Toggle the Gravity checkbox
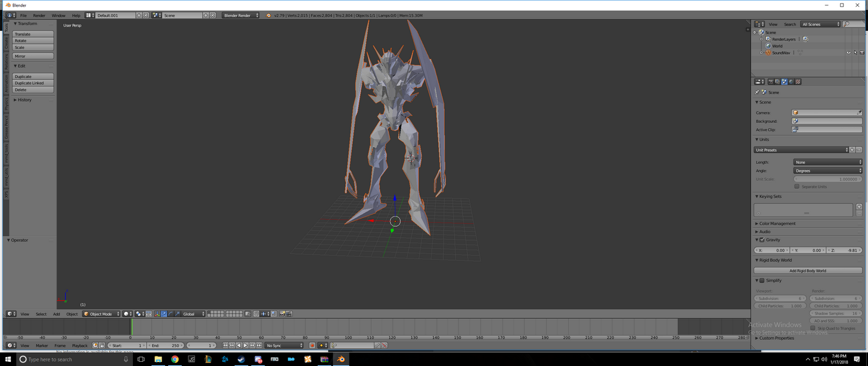Screen dimensions: 868x366 tap(762, 240)
